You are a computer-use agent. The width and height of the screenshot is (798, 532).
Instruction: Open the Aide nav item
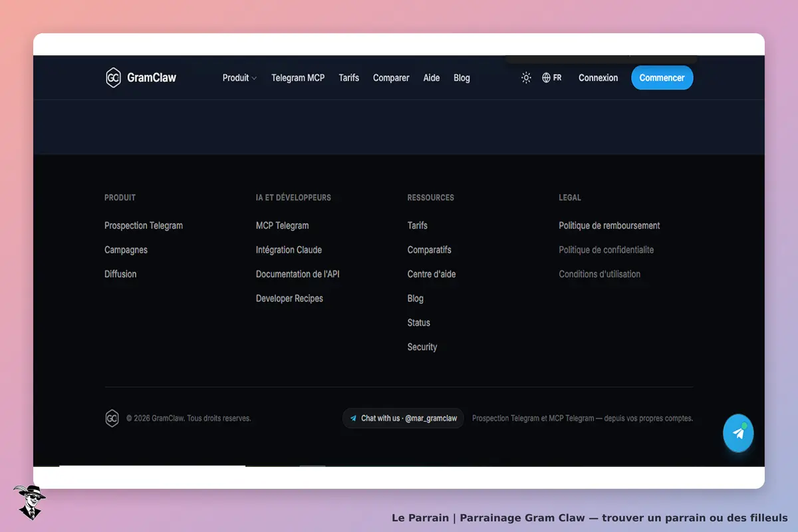[432, 78]
